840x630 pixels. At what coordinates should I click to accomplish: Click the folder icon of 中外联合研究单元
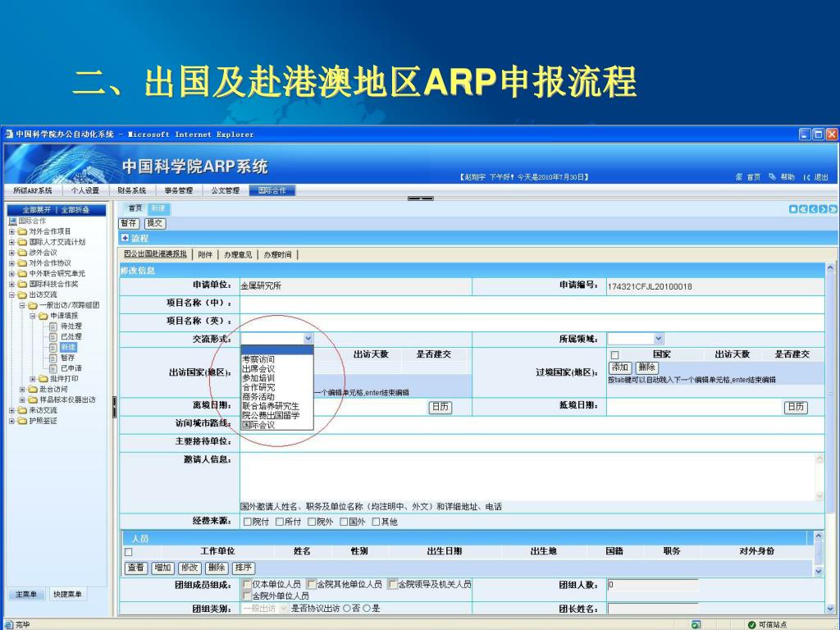22,273
